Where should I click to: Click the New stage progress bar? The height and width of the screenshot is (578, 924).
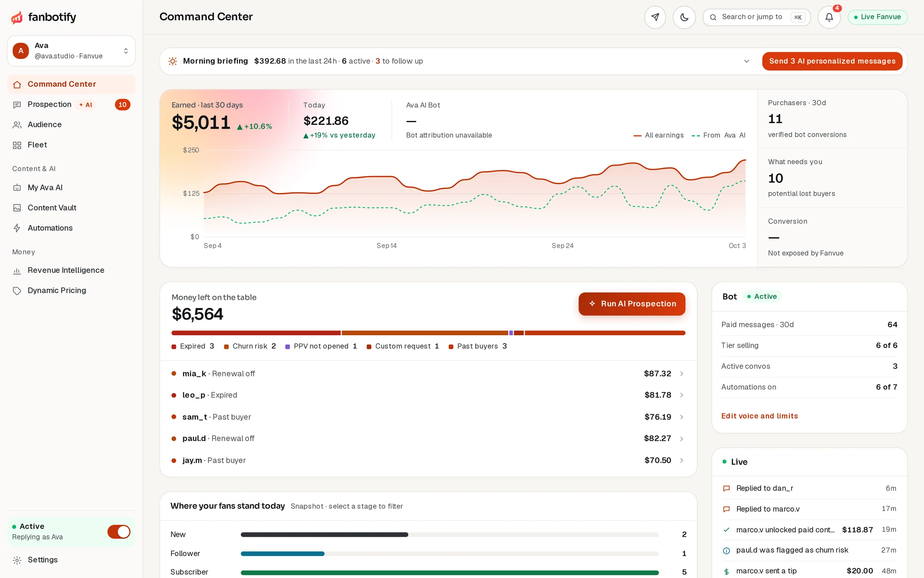point(449,535)
